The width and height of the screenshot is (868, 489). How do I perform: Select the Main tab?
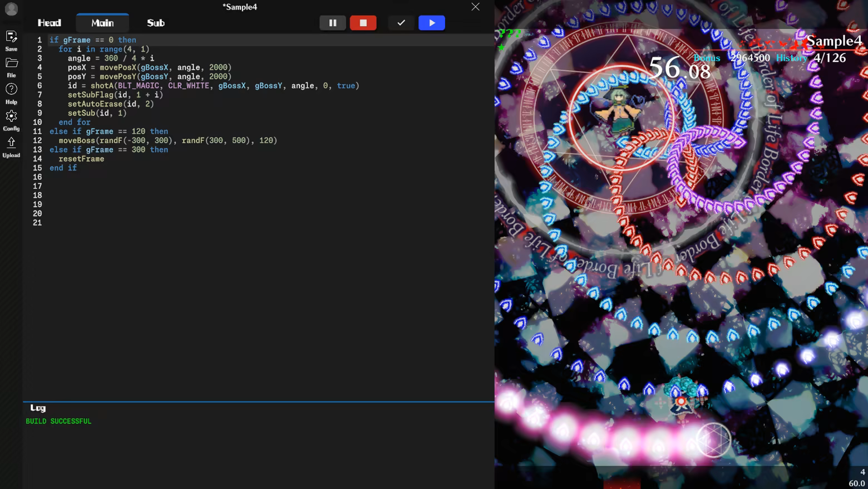(102, 23)
